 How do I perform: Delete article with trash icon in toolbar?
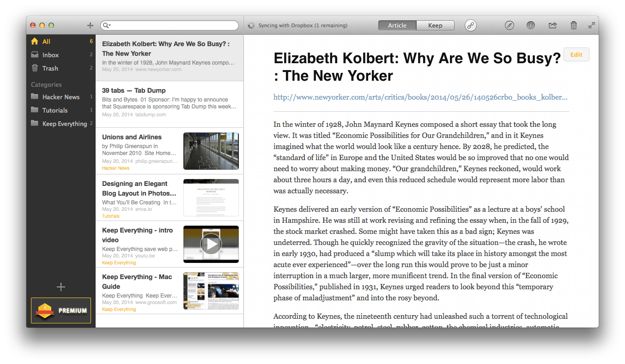click(x=574, y=25)
